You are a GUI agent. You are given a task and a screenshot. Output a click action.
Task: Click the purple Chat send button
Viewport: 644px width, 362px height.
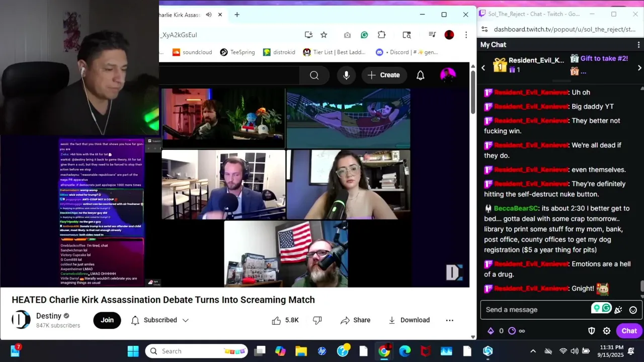(629, 331)
